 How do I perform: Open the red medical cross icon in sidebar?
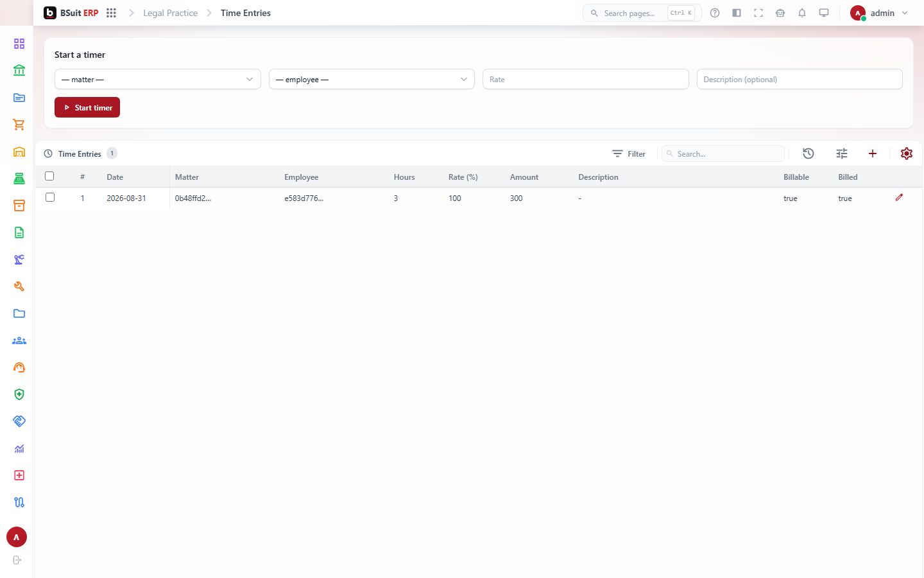click(19, 475)
